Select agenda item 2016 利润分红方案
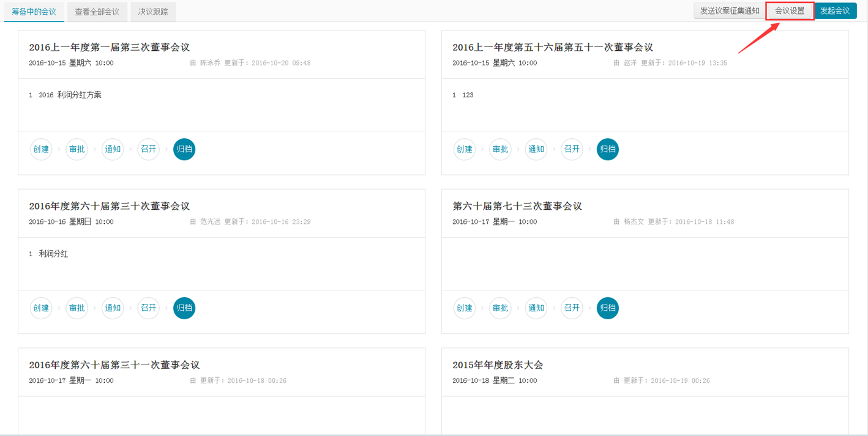This screenshot has height=436, width=868. 70,95
